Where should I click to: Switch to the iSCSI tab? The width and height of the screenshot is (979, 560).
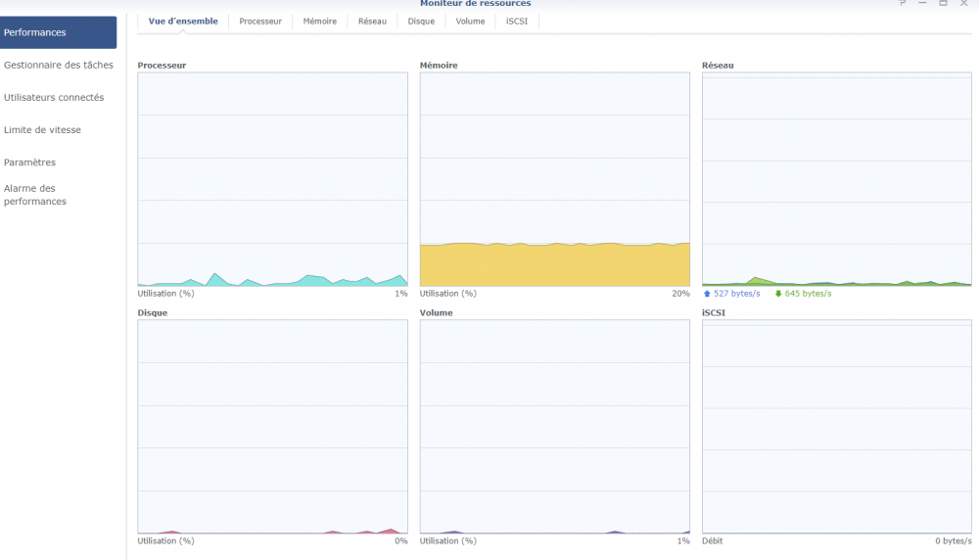(517, 21)
